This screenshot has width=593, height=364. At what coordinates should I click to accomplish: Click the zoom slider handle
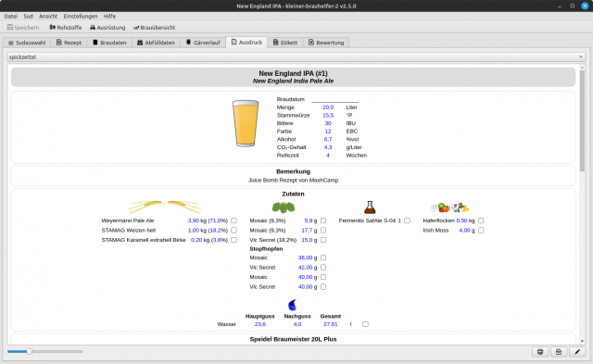[x=29, y=352]
